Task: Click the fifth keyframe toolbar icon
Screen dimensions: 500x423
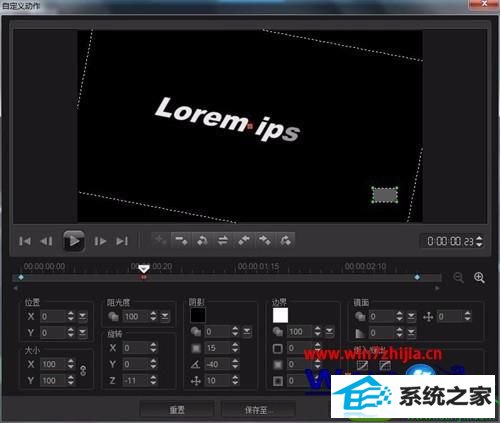Action: coord(244,240)
